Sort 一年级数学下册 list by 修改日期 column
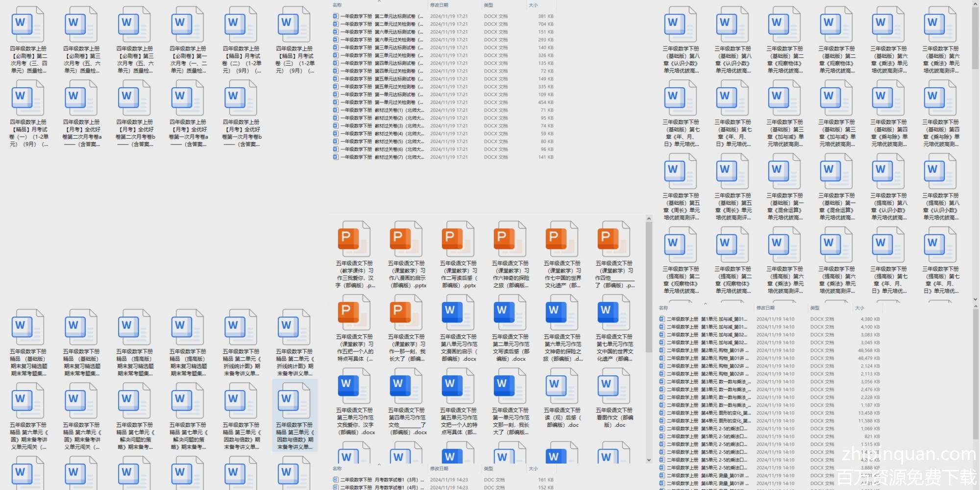The height and width of the screenshot is (490, 980). pyautogui.click(x=439, y=5)
